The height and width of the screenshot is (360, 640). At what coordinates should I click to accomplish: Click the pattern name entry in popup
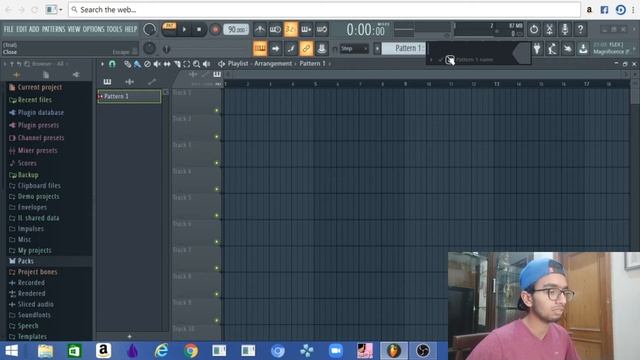(474, 60)
